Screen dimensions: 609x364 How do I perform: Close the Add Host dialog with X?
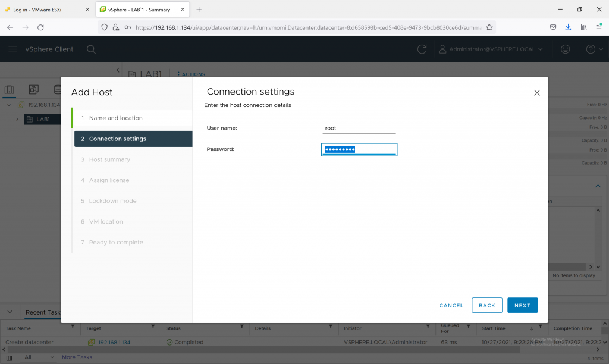pos(537,92)
